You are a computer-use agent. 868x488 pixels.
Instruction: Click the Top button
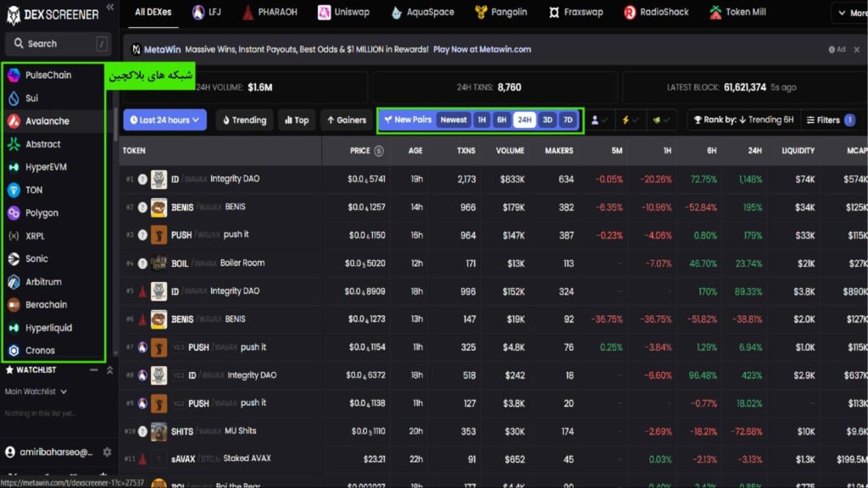[x=297, y=120]
